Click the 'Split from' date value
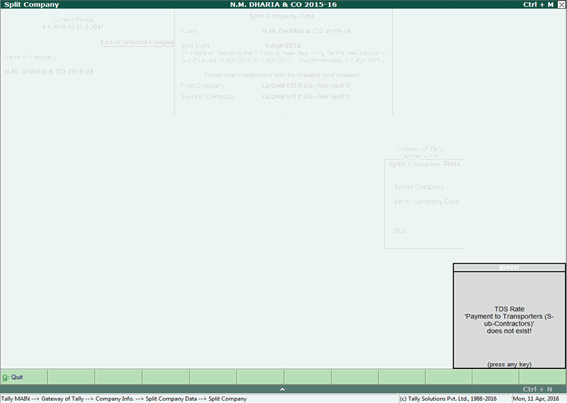567x403 pixels. click(x=282, y=46)
